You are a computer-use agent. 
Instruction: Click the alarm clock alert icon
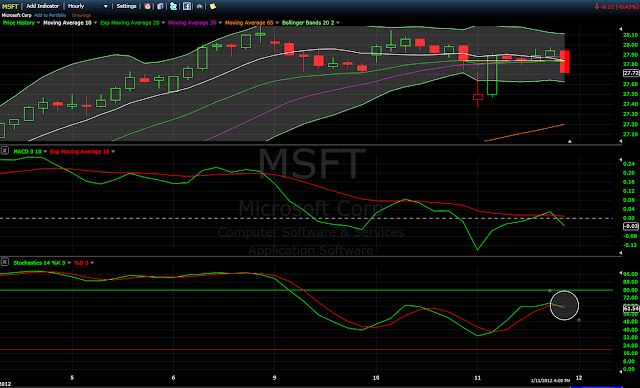[x=147, y=6]
